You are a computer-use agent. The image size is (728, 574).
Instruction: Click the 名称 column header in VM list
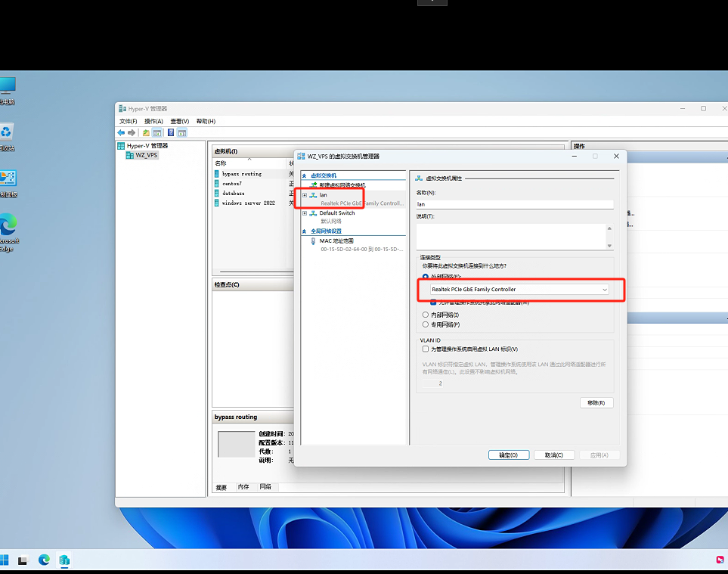[x=249, y=163]
